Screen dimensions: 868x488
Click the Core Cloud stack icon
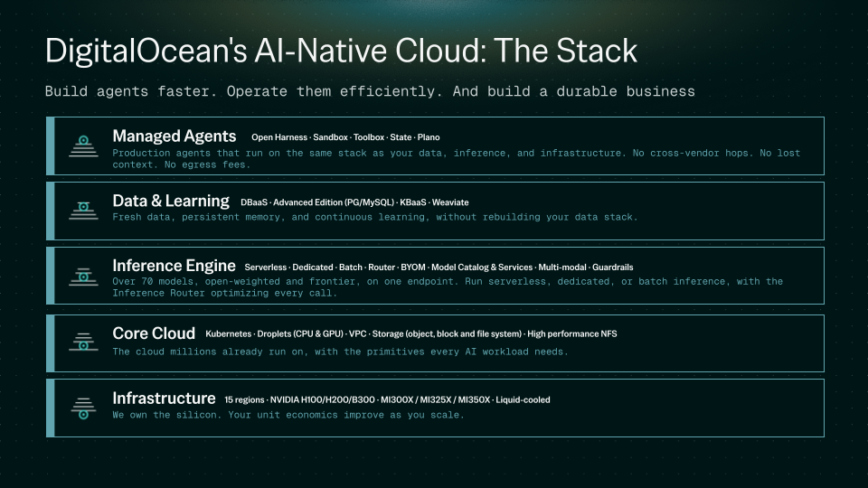(83, 342)
